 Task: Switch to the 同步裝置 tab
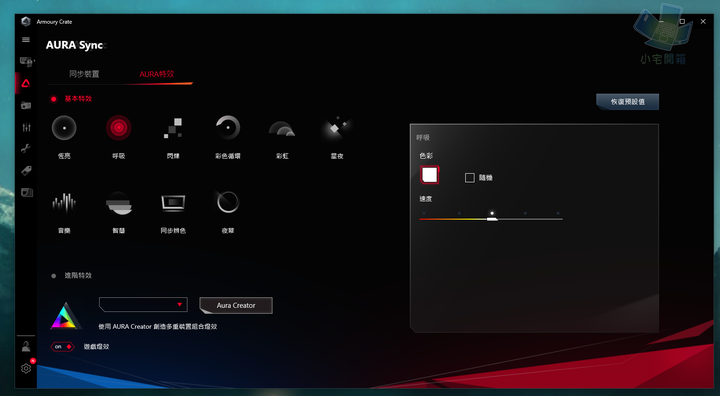(x=84, y=74)
